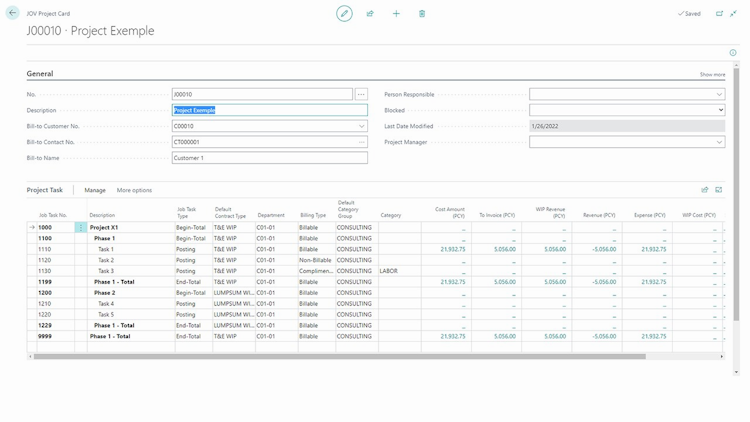Open More options menu
The image size is (750, 422).
[x=134, y=190]
